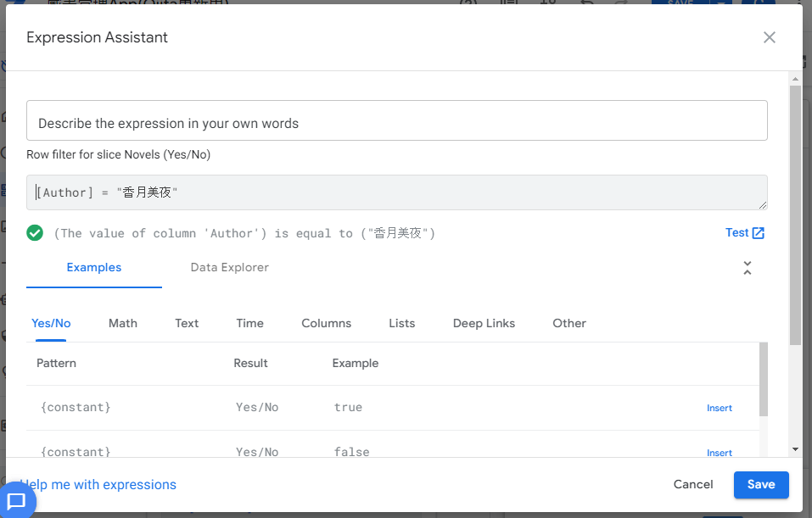The image size is (812, 518).
Task: Switch to the Data Explorer tab
Action: click(x=229, y=266)
